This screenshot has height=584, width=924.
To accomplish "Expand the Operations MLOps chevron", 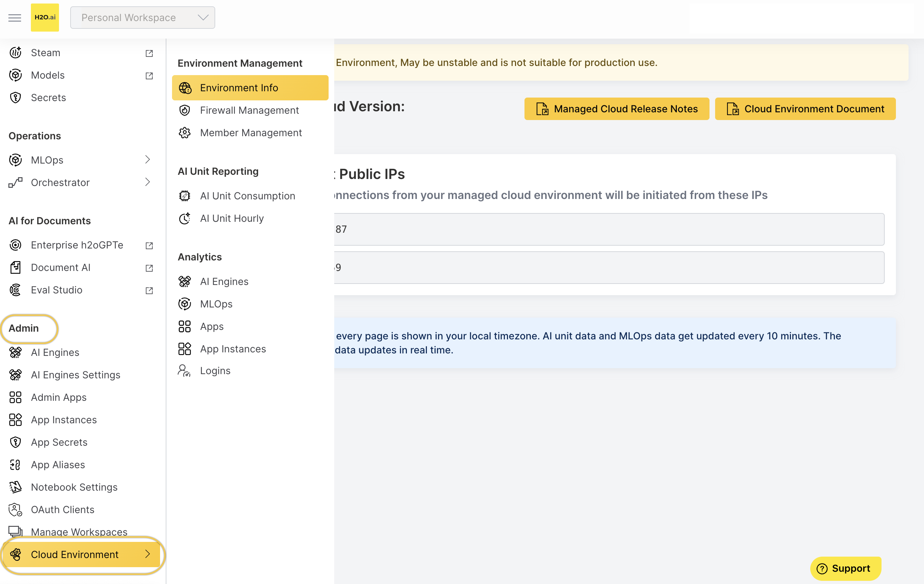I will click(147, 160).
